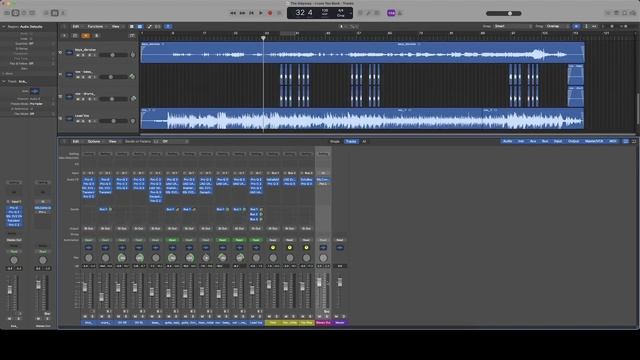Screen dimensions: 640x360
Task: Mute the Lead Vox track header
Action: click(x=78, y=121)
